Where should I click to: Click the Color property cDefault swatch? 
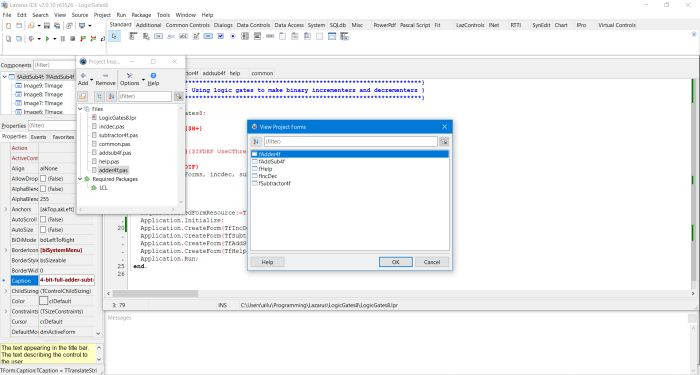click(43, 301)
